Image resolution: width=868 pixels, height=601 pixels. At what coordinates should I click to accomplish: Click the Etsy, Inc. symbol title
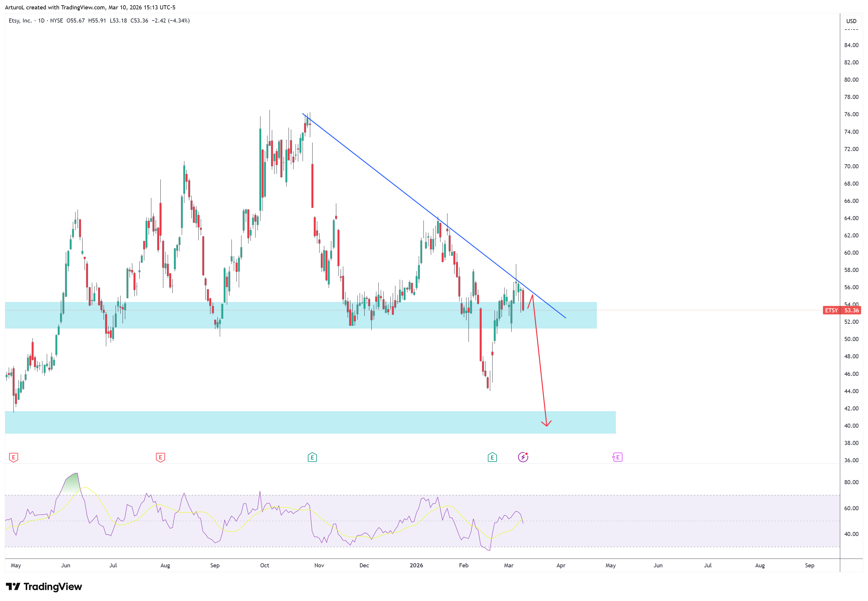pyautogui.click(x=20, y=21)
